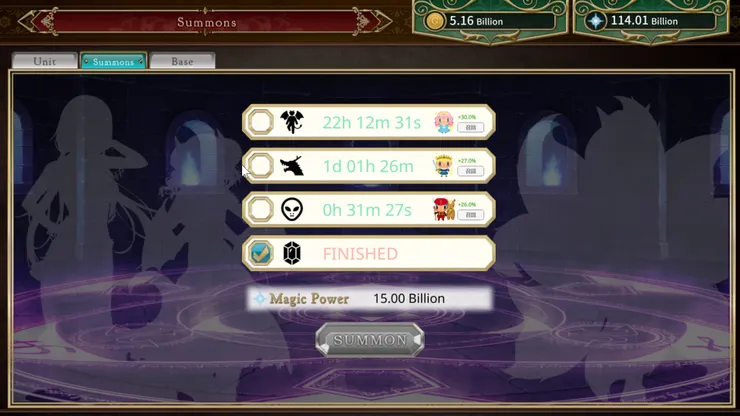740x416 pixels.
Task: Click the crowned knight character icon
Action: [443, 166]
